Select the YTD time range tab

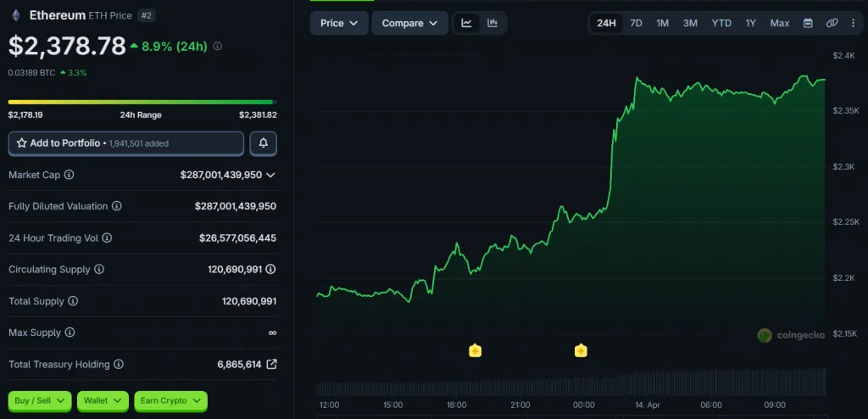[721, 23]
